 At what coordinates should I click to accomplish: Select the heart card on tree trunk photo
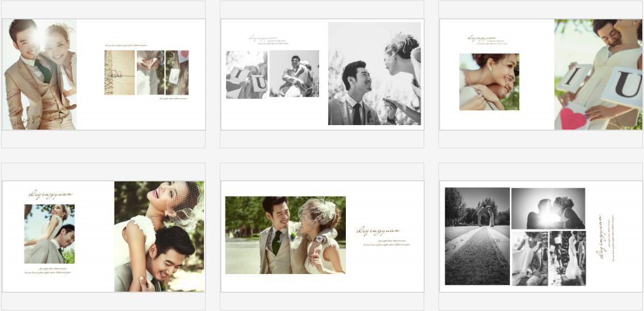(177, 72)
